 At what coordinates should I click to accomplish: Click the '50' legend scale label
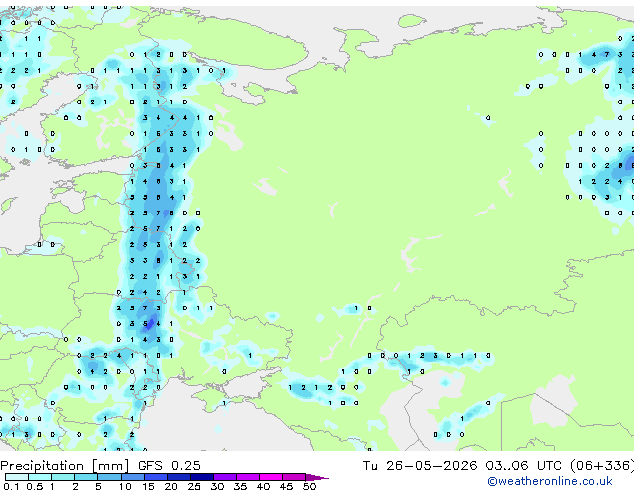[309, 486]
